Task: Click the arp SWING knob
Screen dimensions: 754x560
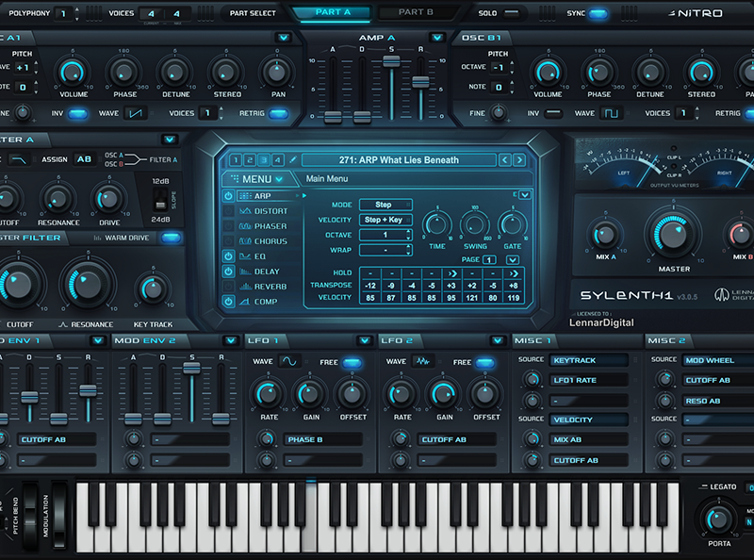Action: [475, 224]
